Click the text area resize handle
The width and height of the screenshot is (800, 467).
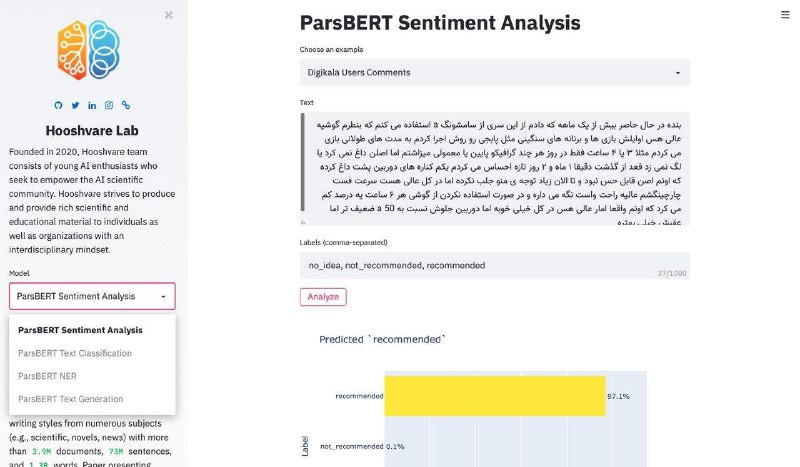click(303, 222)
